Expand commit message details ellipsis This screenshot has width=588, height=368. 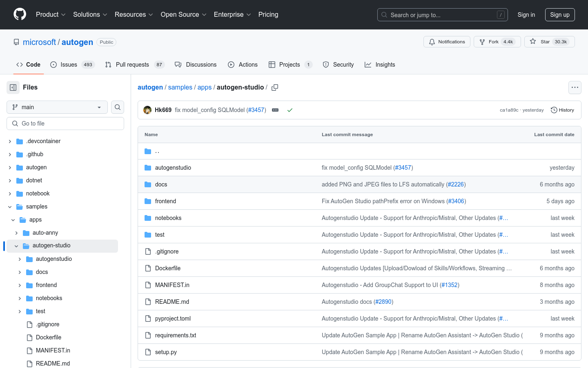point(275,110)
